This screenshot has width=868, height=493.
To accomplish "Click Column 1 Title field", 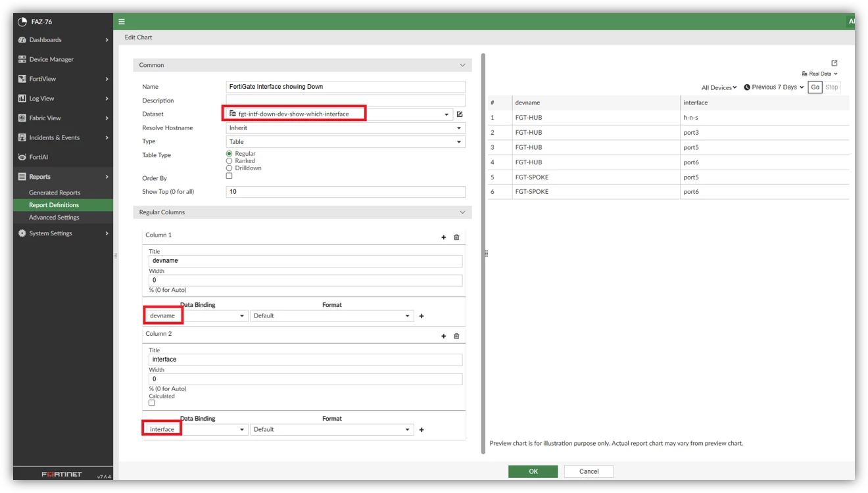I will click(x=305, y=261).
